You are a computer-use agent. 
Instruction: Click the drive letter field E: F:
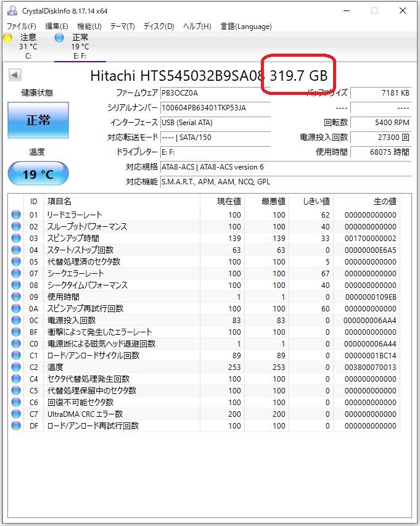pyautogui.click(x=215, y=152)
